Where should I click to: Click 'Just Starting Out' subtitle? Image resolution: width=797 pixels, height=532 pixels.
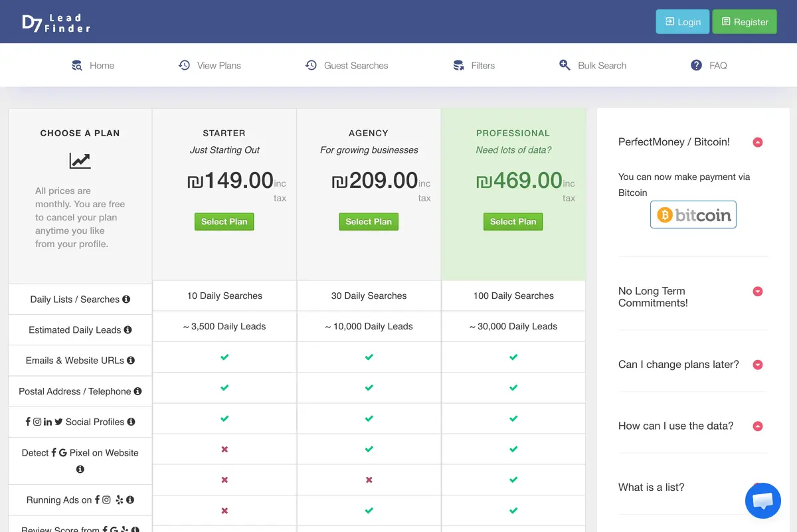pyautogui.click(x=224, y=150)
